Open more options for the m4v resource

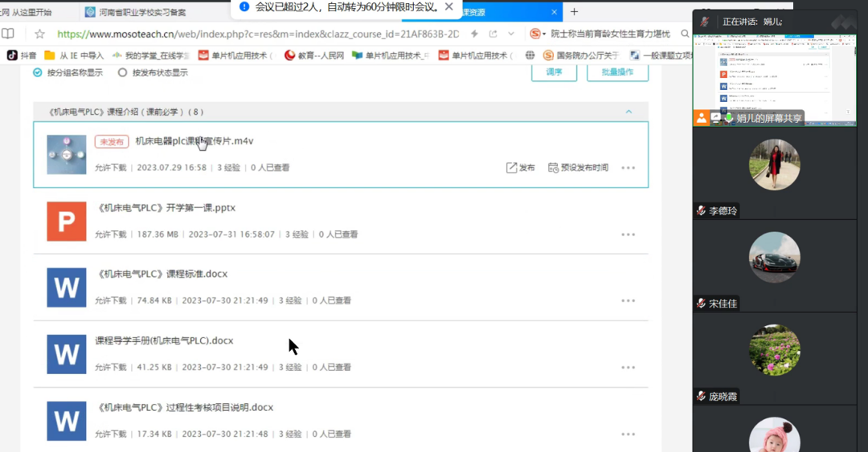coord(628,168)
